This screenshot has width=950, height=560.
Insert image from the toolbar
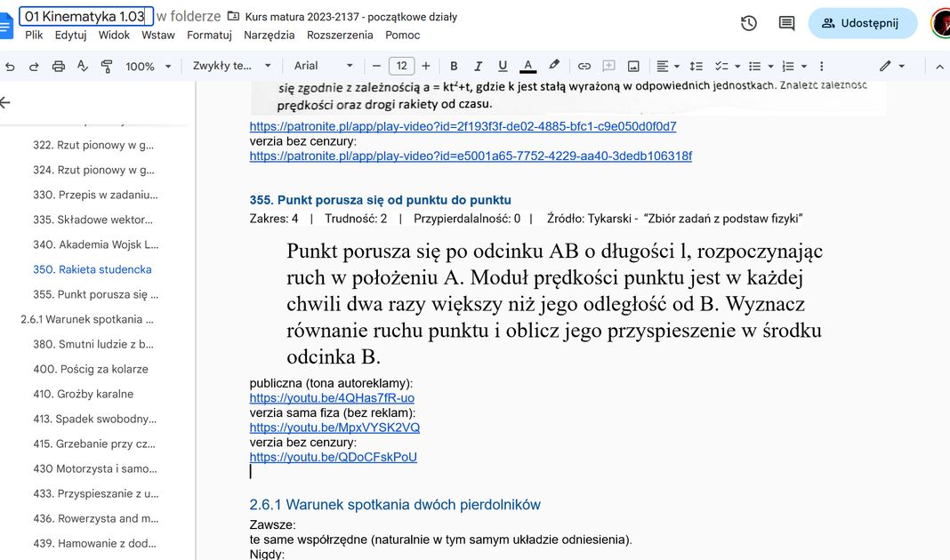[633, 67]
